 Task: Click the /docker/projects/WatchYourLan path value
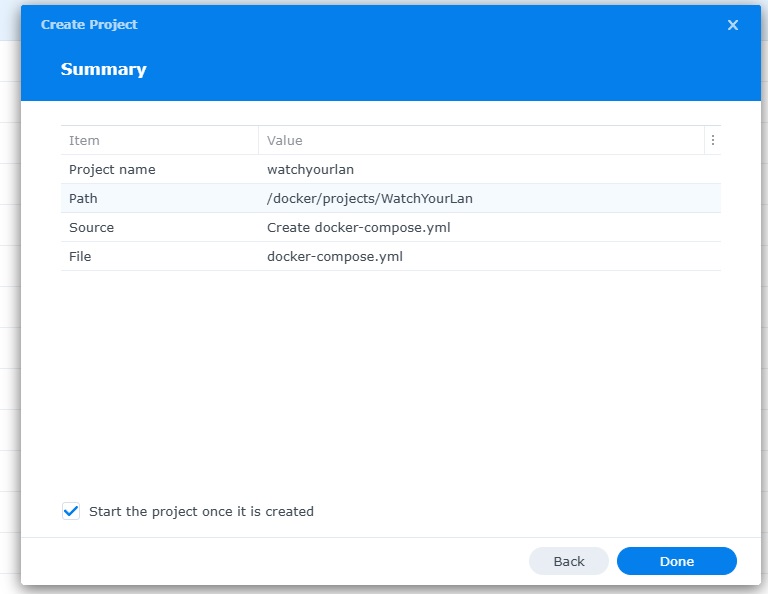pyautogui.click(x=369, y=199)
